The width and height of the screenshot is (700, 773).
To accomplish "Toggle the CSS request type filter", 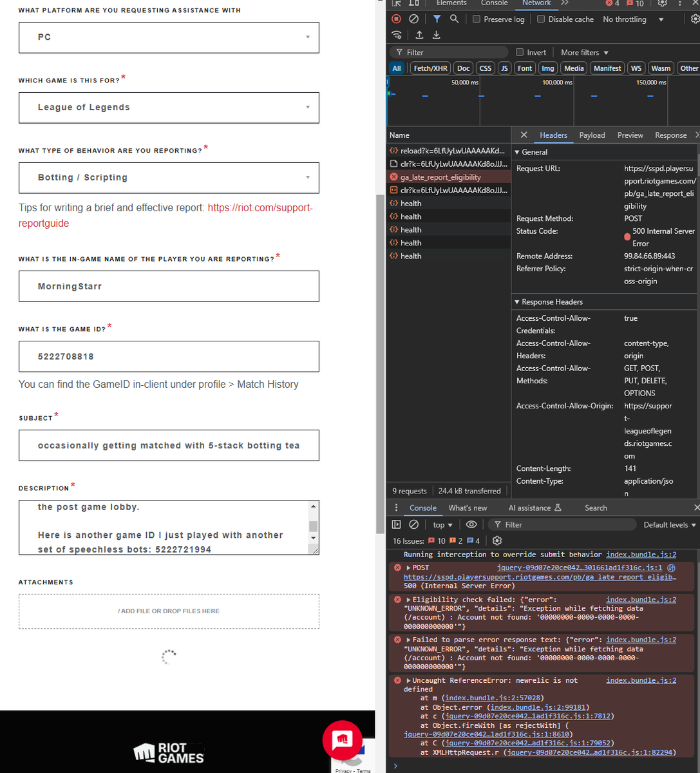I will tap(486, 68).
